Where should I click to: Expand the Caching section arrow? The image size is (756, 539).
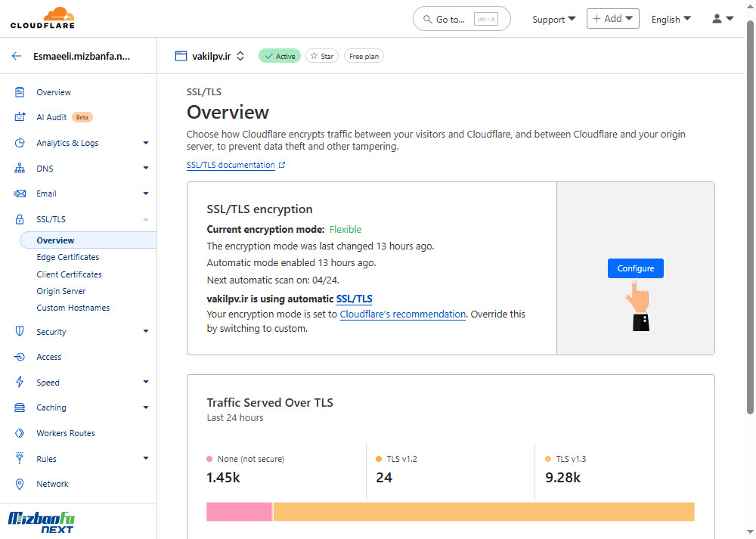coord(146,407)
